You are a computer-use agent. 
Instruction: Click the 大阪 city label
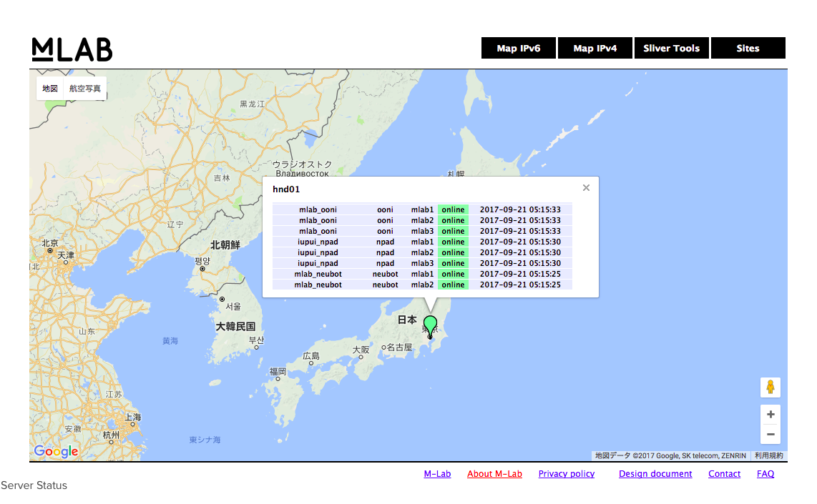pos(361,350)
